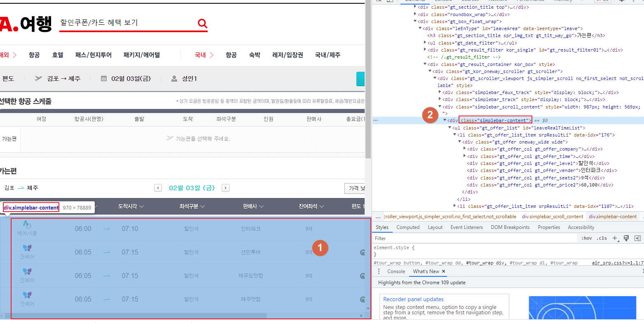Open 패키지/에어텔 menu item
The image size is (644, 323).
click(142, 55)
